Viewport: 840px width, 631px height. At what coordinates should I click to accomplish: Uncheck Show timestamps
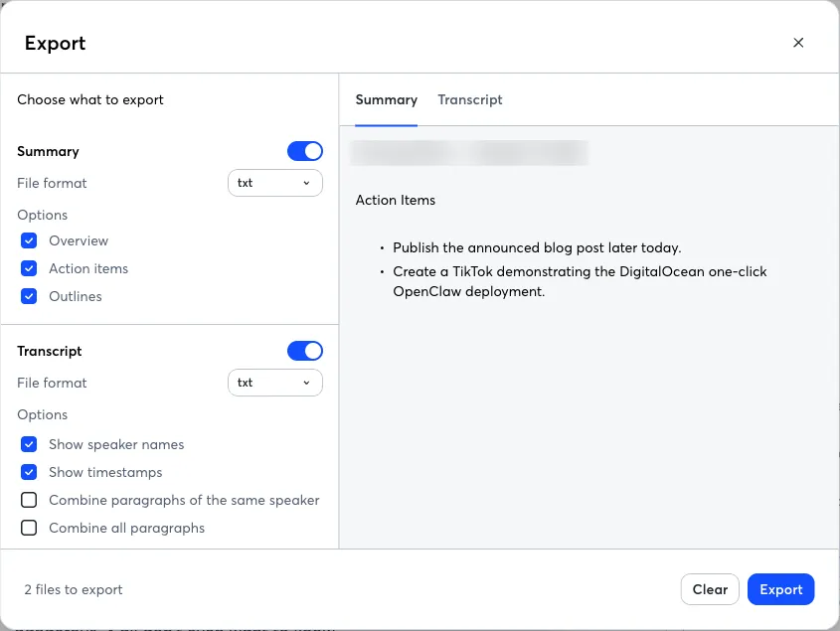(x=29, y=472)
